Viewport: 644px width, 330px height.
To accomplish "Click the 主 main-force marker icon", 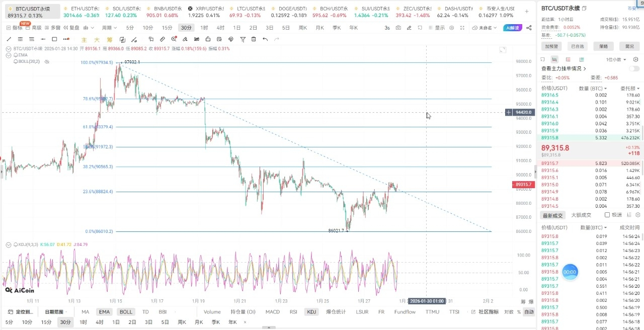I will tap(84, 40).
